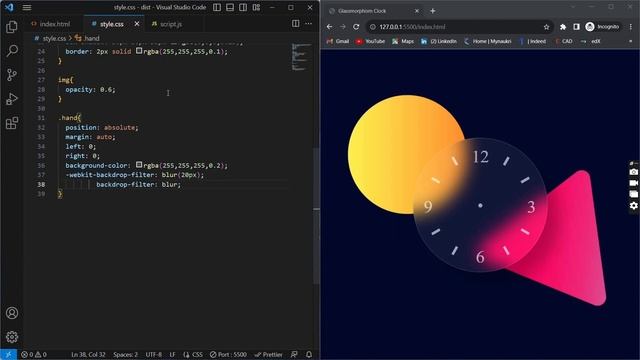Toggle the primary side bar layout icon
640x360 pixels.
click(217, 7)
